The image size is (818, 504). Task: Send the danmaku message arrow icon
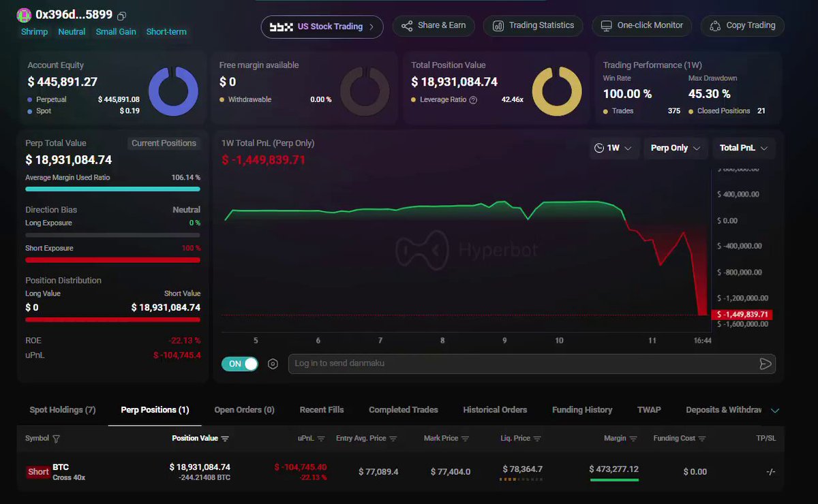click(x=765, y=364)
